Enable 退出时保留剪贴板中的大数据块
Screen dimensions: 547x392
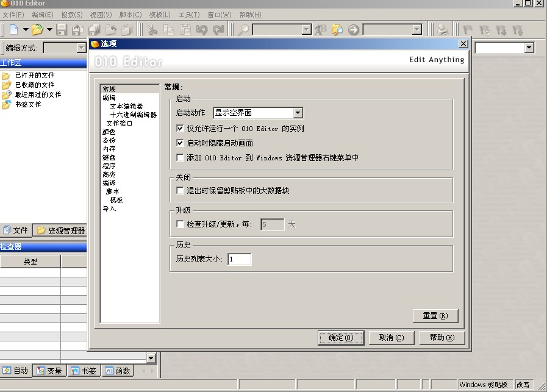180,190
